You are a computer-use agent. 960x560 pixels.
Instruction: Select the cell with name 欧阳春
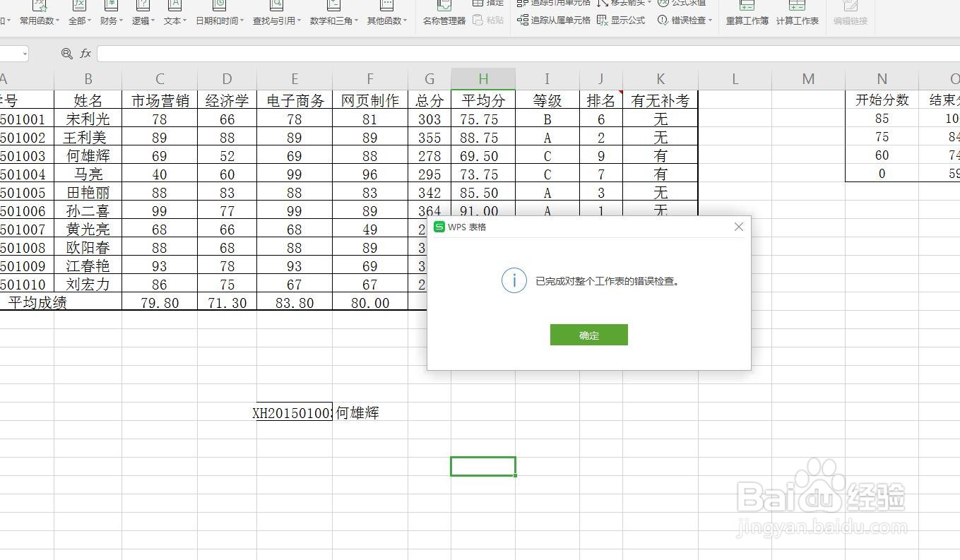coord(88,248)
